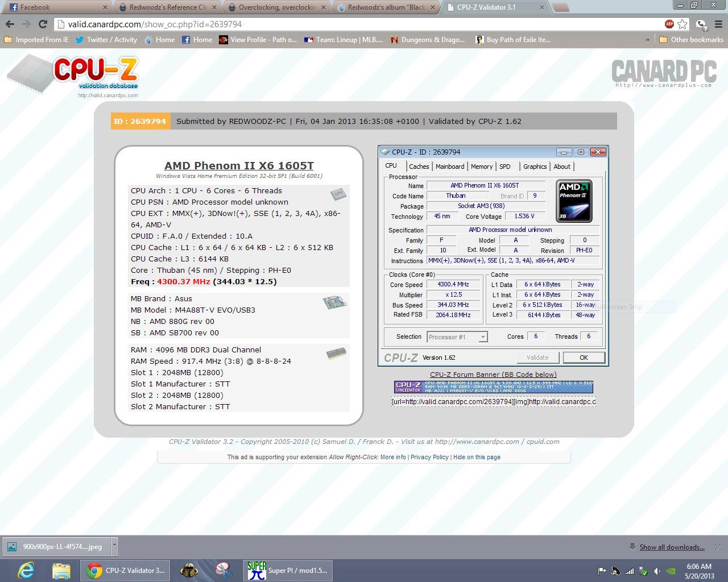Click the browser forward arrow

click(x=26, y=24)
